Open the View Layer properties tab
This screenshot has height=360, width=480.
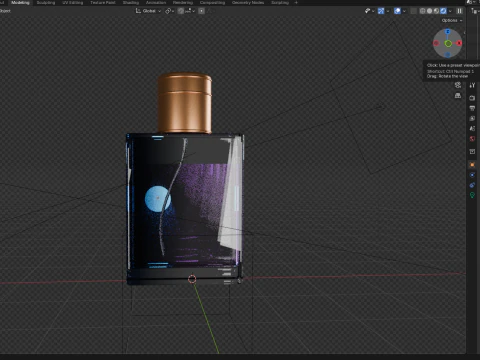click(x=472, y=118)
